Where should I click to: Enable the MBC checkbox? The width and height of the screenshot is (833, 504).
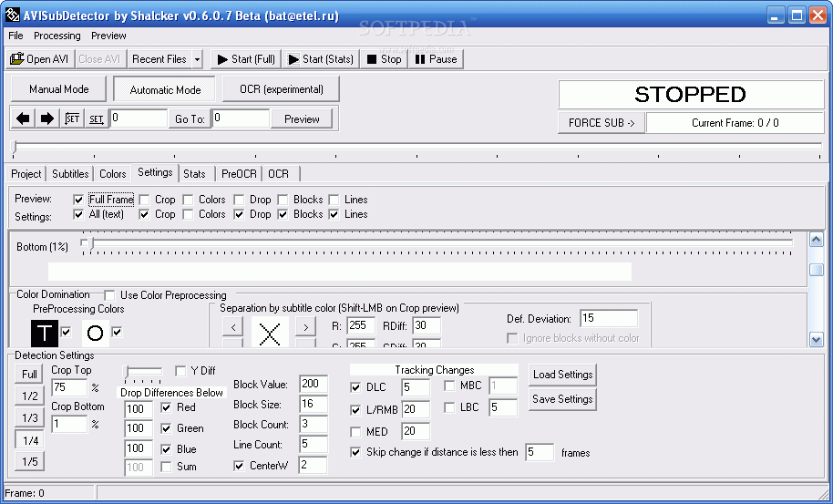pyautogui.click(x=449, y=386)
